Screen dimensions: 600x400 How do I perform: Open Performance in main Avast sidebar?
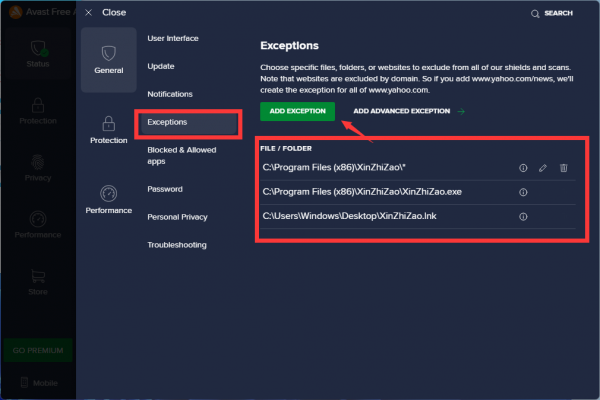click(x=38, y=225)
